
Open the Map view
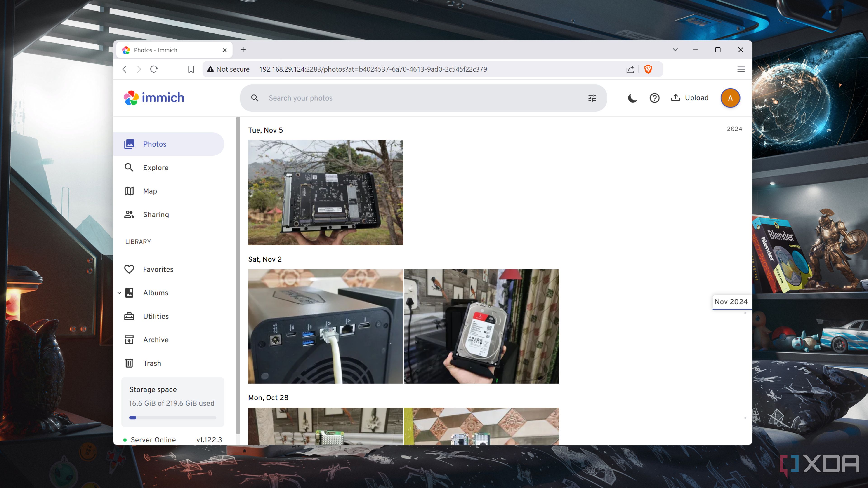coord(150,191)
